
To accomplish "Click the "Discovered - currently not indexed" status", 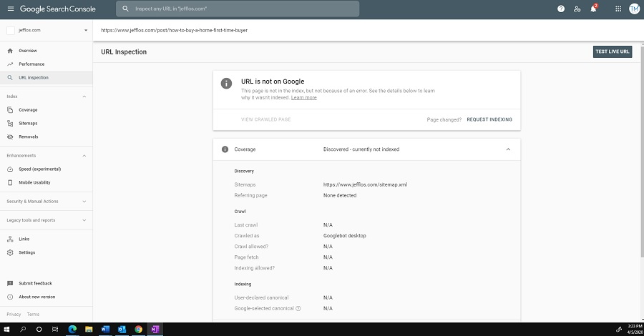I will [361, 149].
